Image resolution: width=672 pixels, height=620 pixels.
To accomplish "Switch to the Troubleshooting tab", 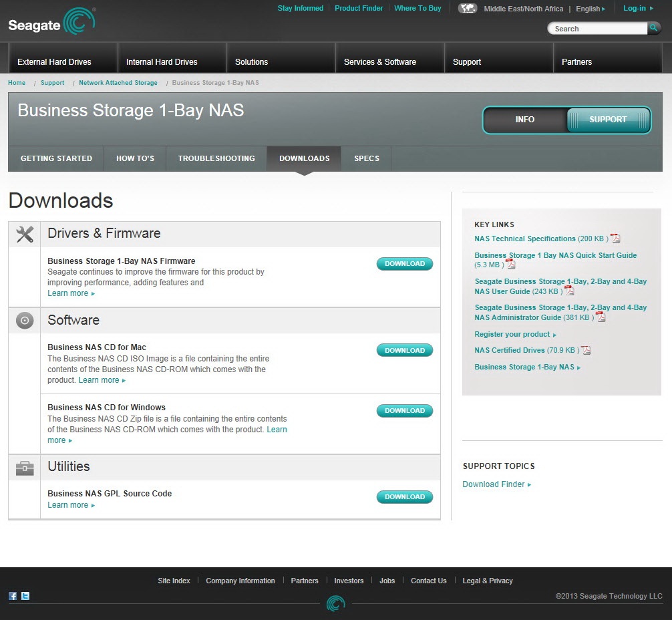I will [x=216, y=158].
